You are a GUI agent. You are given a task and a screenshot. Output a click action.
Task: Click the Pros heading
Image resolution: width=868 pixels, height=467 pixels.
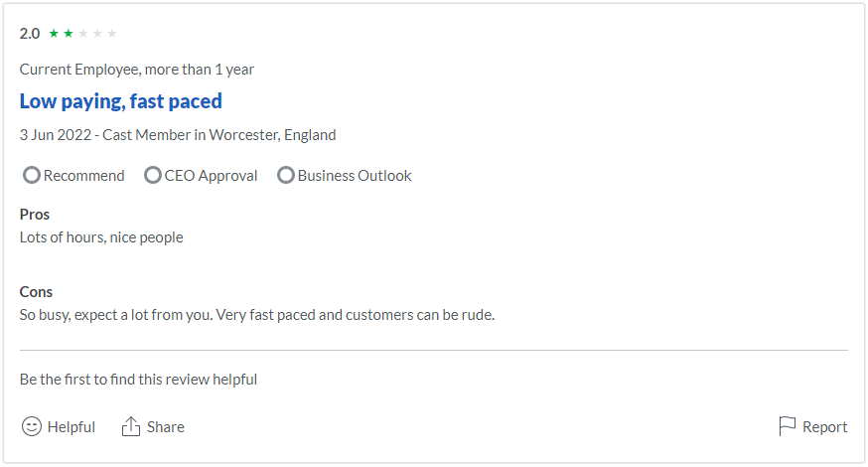point(35,215)
